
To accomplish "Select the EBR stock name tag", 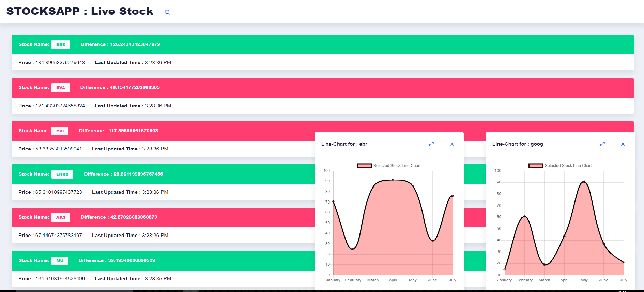I will [x=61, y=45].
